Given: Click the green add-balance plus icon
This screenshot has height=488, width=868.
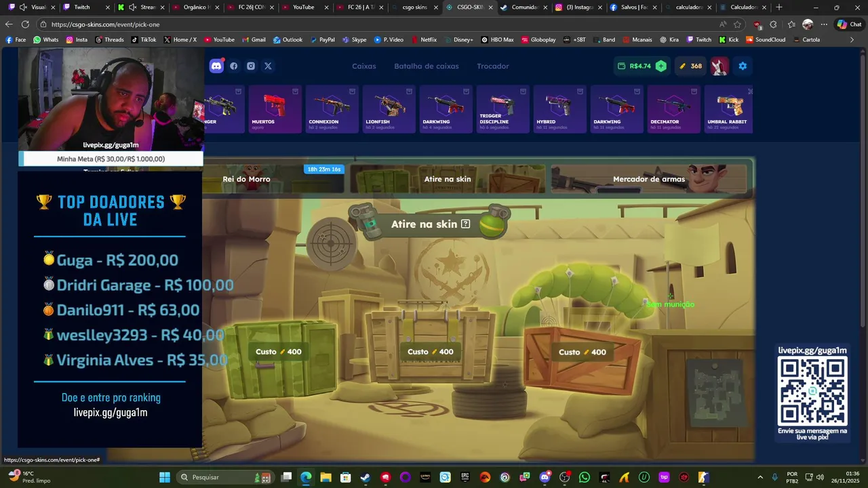Looking at the screenshot, I should pyautogui.click(x=661, y=66).
